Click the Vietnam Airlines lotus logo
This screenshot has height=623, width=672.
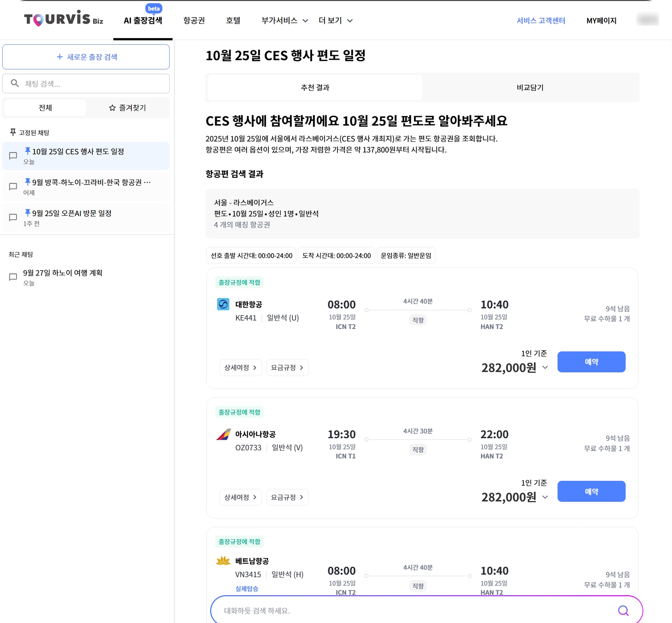click(x=223, y=561)
